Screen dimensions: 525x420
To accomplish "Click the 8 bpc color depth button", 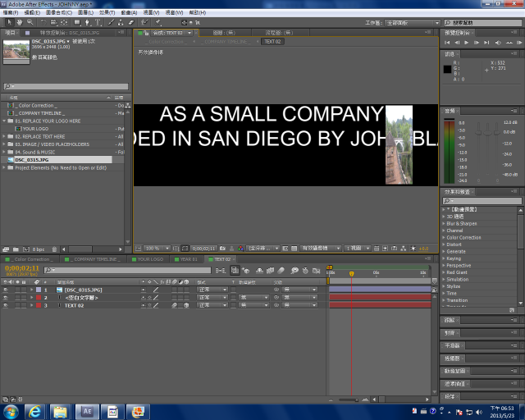I will (39, 249).
